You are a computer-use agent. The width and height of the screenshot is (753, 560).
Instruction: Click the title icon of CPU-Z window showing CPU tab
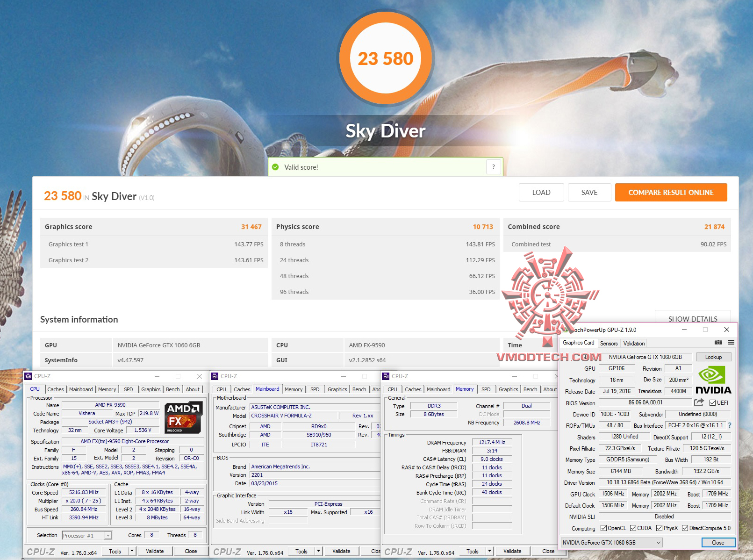(28, 376)
